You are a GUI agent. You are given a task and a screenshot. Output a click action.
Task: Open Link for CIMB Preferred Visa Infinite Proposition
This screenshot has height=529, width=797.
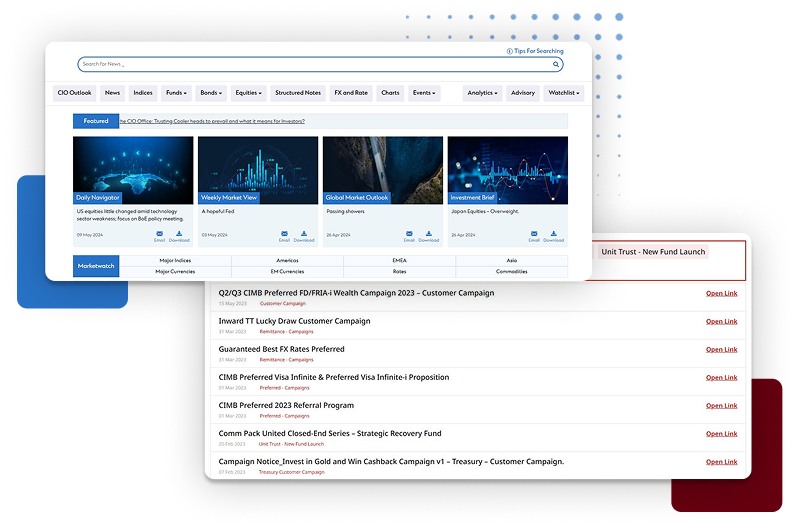click(x=721, y=378)
